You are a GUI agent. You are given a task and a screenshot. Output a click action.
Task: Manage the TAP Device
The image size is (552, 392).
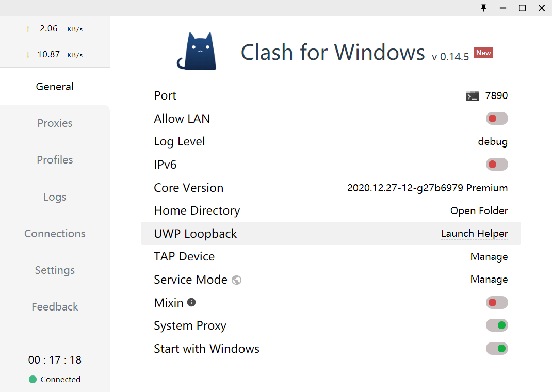click(x=489, y=257)
